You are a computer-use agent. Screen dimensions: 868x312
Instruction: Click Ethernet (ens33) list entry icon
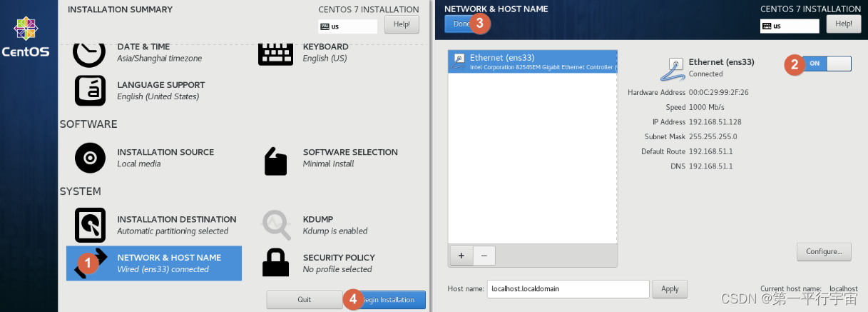pyautogui.click(x=459, y=60)
